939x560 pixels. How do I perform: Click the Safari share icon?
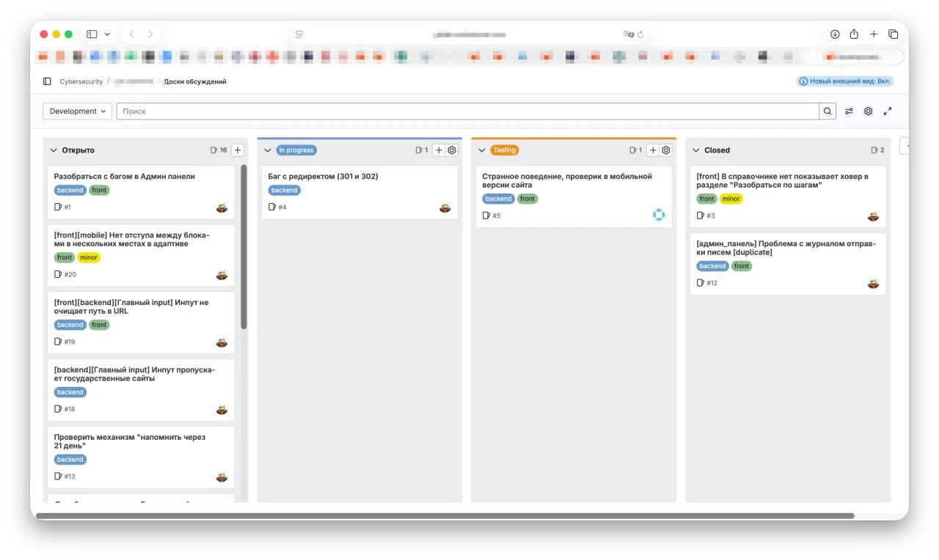pos(854,34)
